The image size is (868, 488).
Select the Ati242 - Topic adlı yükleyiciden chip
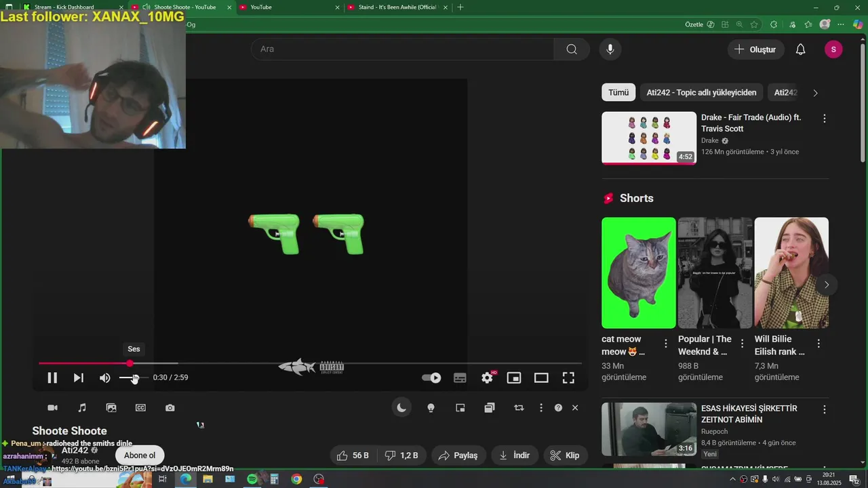pyautogui.click(x=702, y=93)
